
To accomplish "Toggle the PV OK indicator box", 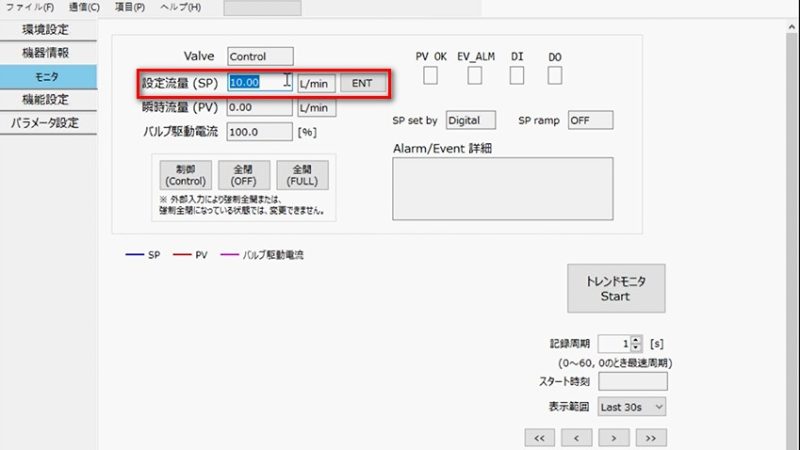I will [x=430, y=76].
